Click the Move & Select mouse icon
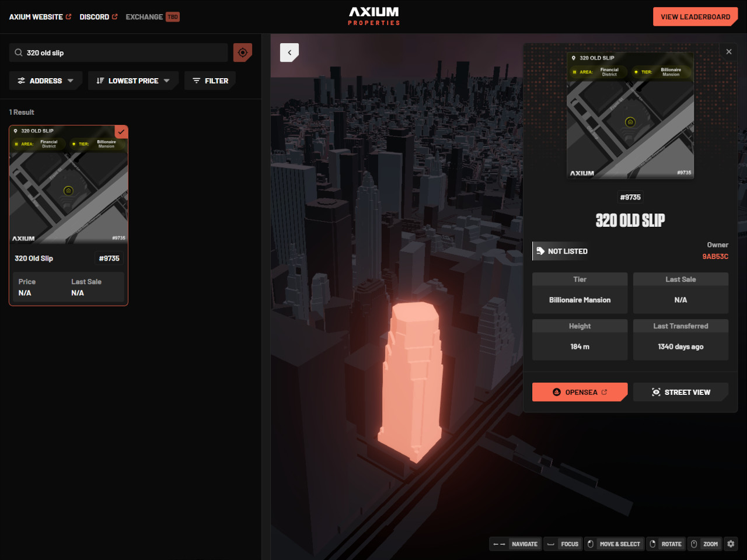This screenshot has width=747, height=560. click(x=591, y=544)
